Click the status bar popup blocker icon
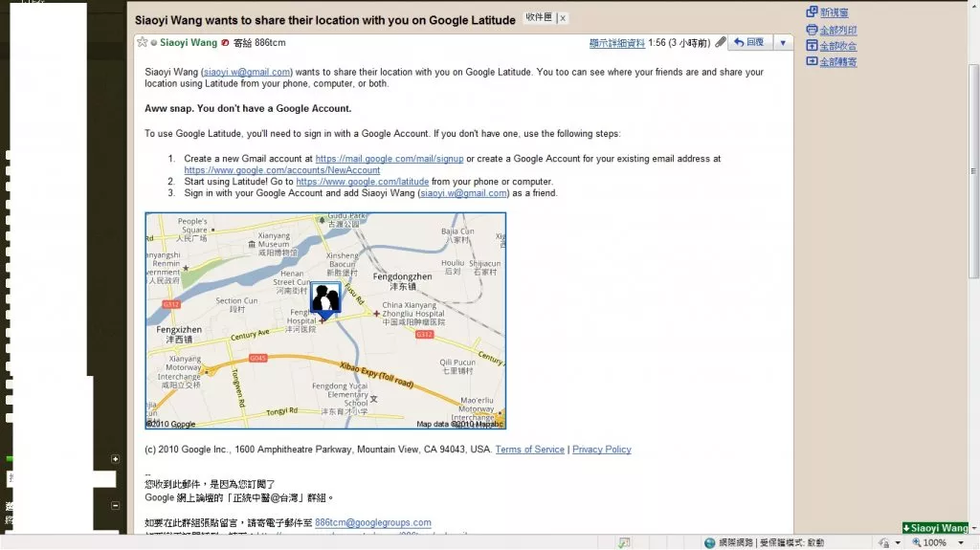Image resolution: width=980 pixels, height=550 pixels. tap(624, 542)
